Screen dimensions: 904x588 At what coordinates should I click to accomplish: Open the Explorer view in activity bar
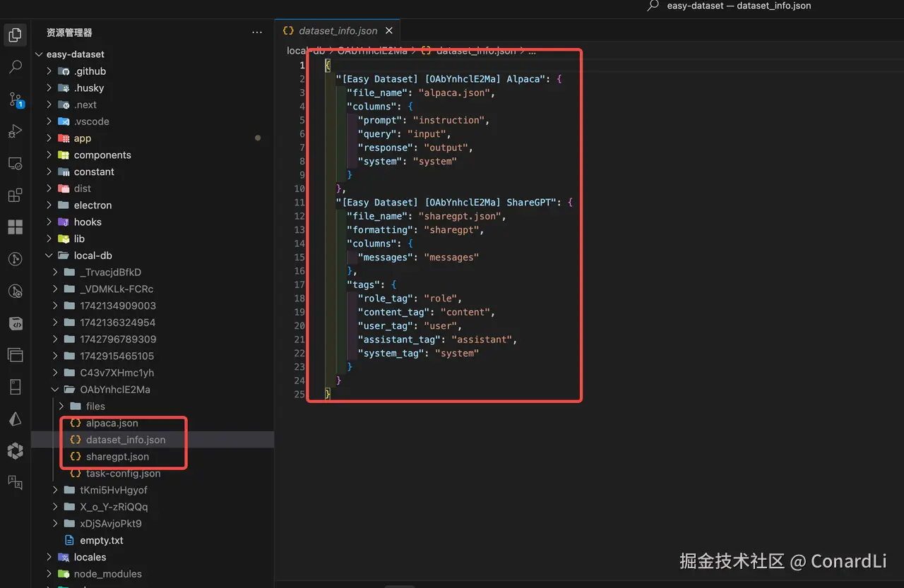(15, 35)
